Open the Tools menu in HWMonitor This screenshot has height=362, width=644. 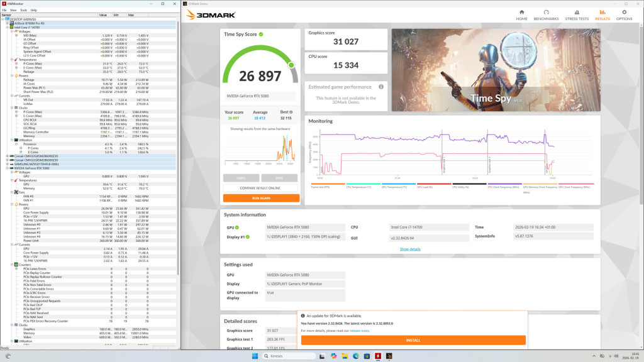point(23,10)
